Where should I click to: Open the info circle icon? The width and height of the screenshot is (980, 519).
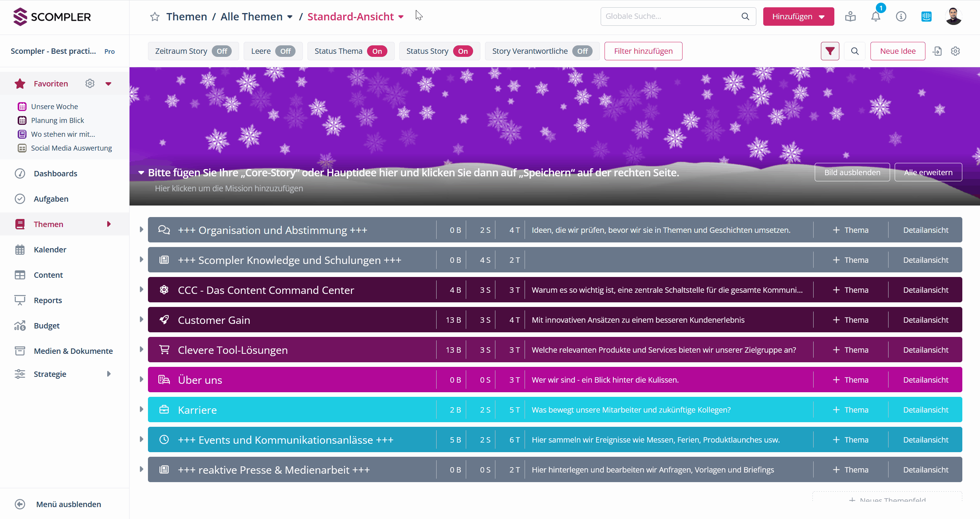pyautogui.click(x=901, y=17)
